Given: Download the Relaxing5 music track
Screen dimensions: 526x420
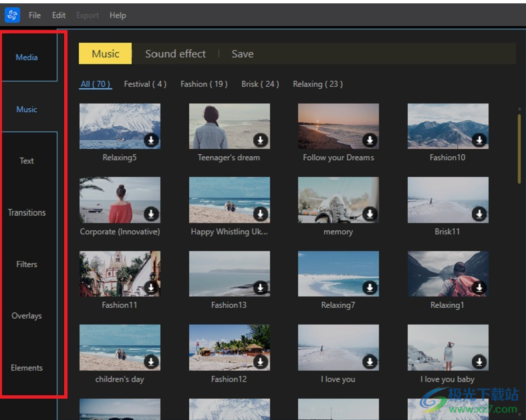Looking at the screenshot, I should [x=151, y=140].
